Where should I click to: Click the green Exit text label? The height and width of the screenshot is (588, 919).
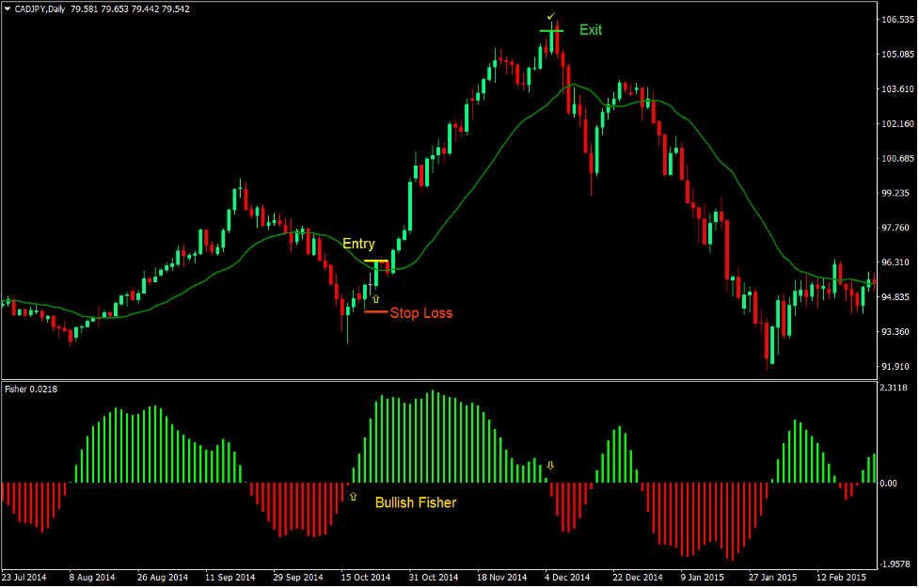coord(591,30)
